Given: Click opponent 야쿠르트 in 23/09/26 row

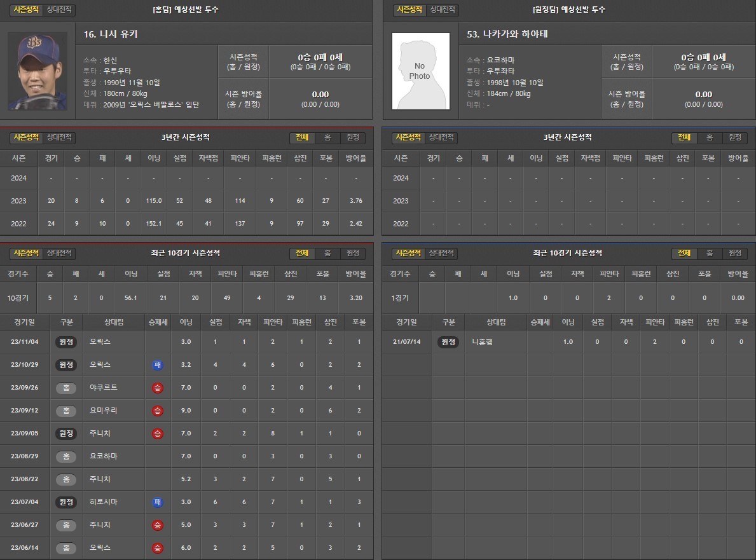Looking at the screenshot, I should click(103, 388).
